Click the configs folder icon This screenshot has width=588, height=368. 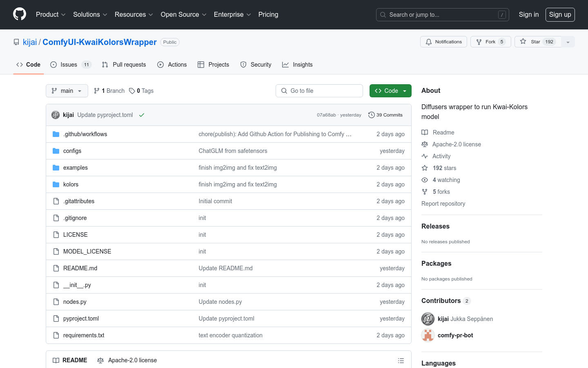tap(56, 151)
